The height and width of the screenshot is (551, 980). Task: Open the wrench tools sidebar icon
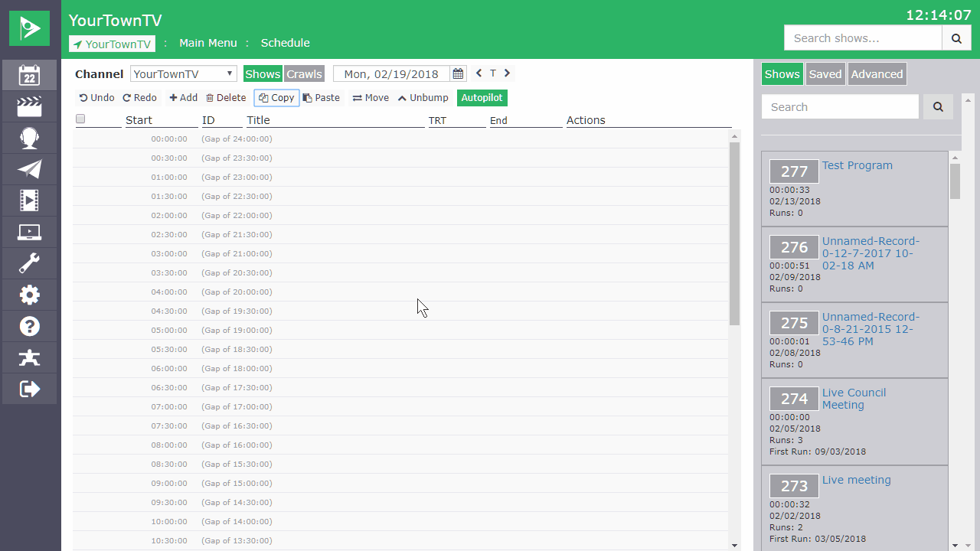tap(29, 263)
